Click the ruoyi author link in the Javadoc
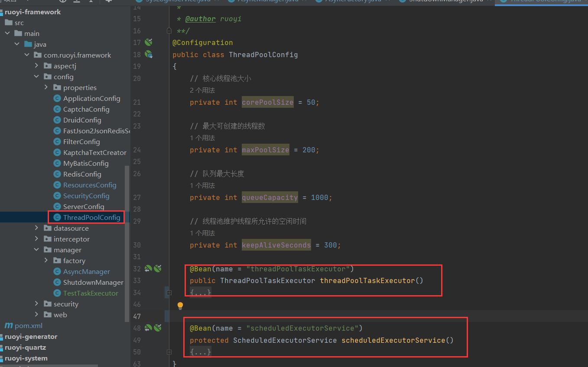The height and width of the screenshot is (367, 588). pyautogui.click(x=200, y=19)
